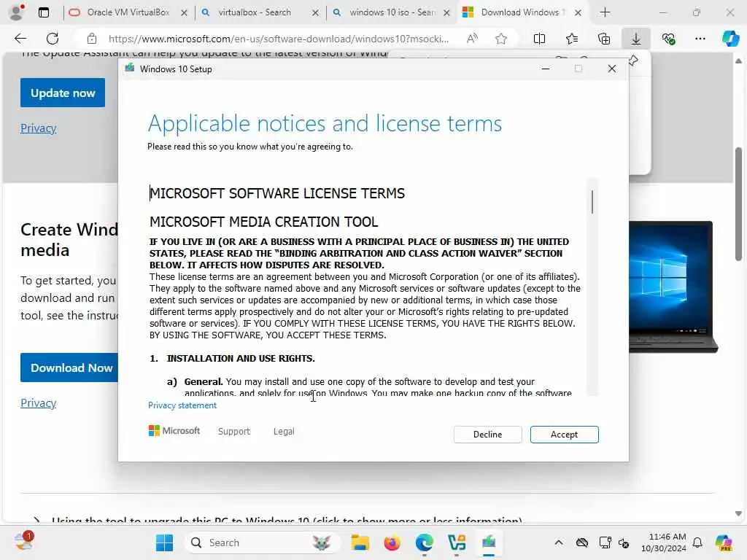Close the Download Windows 10 tab
Screen dimensions: 747x560
(578, 13)
